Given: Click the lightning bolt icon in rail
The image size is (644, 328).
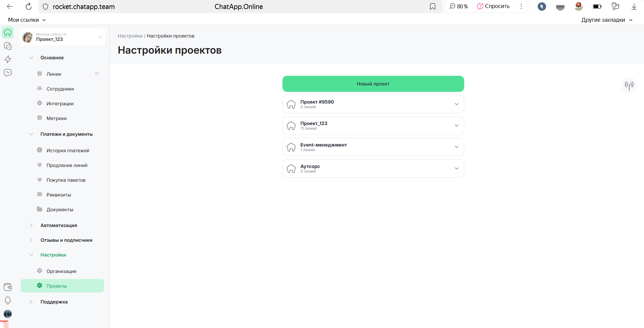Looking at the screenshot, I should pyautogui.click(x=8, y=59).
